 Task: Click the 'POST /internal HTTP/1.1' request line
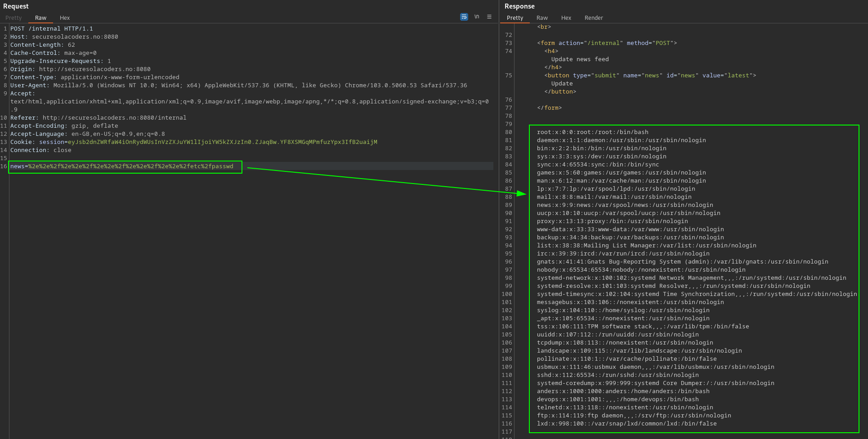(x=52, y=29)
